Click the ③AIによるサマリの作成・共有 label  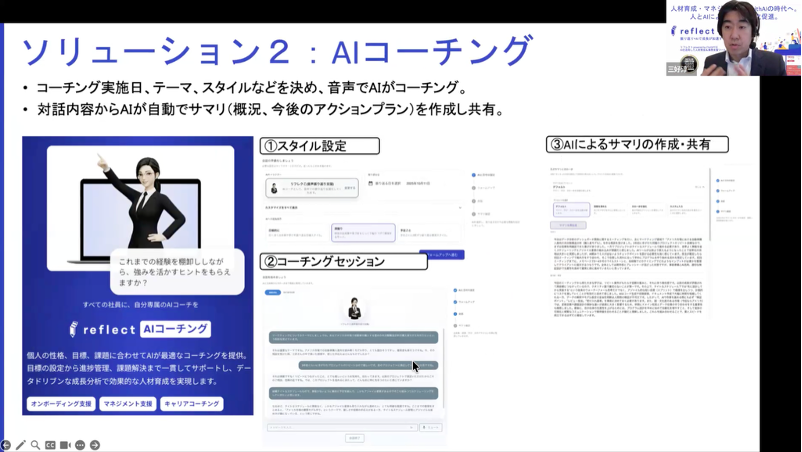tap(637, 145)
